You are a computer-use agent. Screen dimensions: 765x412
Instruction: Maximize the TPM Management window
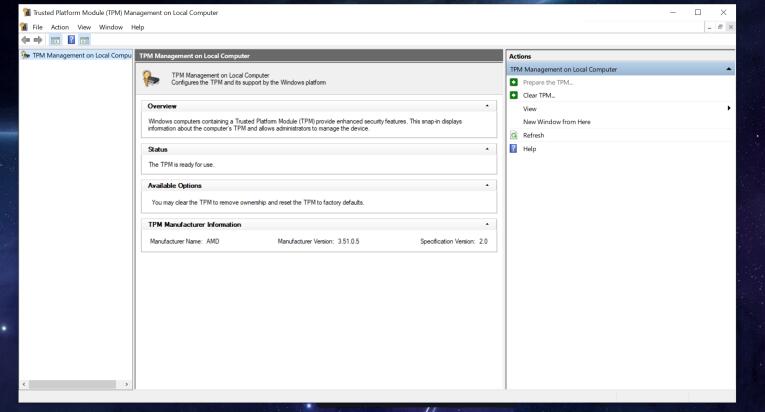698,12
